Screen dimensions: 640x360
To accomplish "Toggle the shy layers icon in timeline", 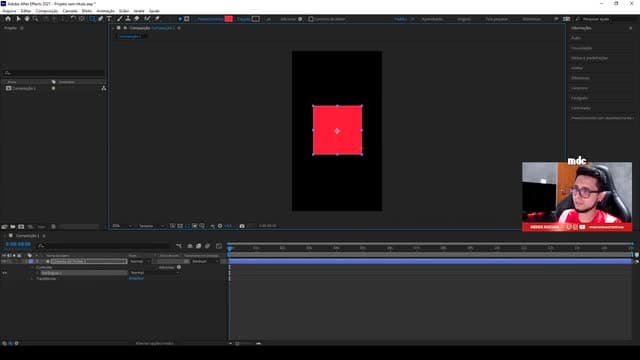I will pos(190,246).
